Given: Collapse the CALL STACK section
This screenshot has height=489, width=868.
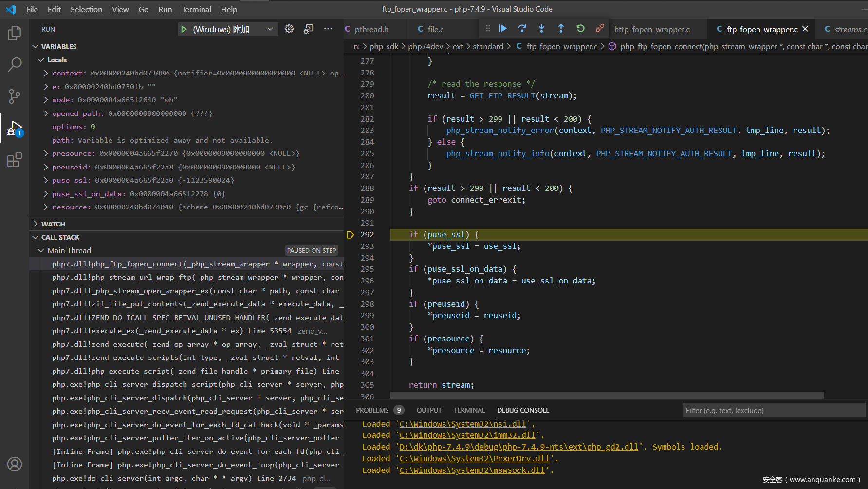Looking at the screenshot, I should 60,237.
